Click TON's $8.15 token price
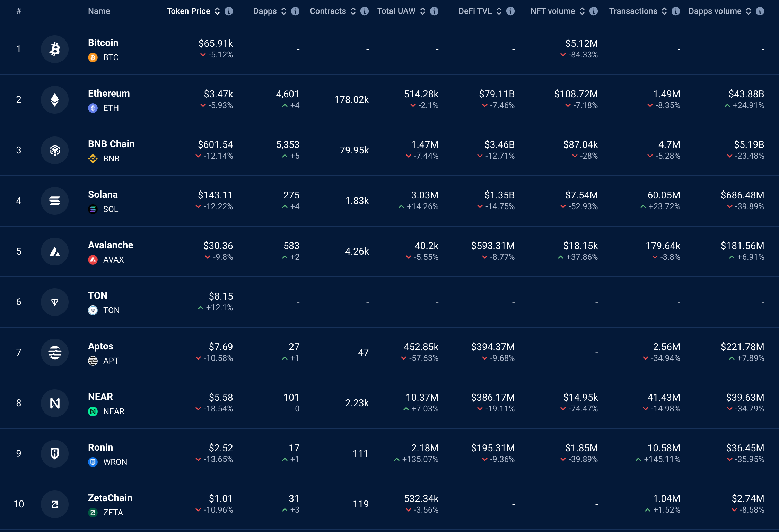This screenshot has height=532, width=779. [x=221, y=296]
